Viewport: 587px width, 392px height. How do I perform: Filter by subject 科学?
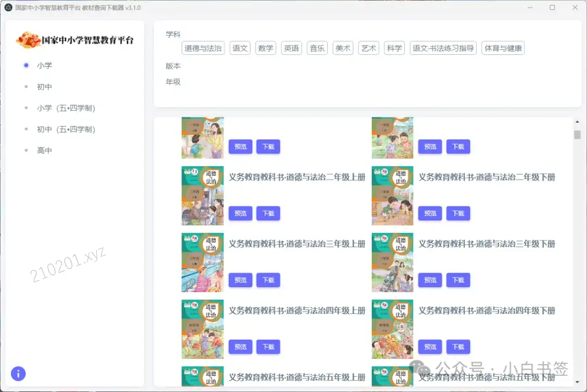pos(394,48)
